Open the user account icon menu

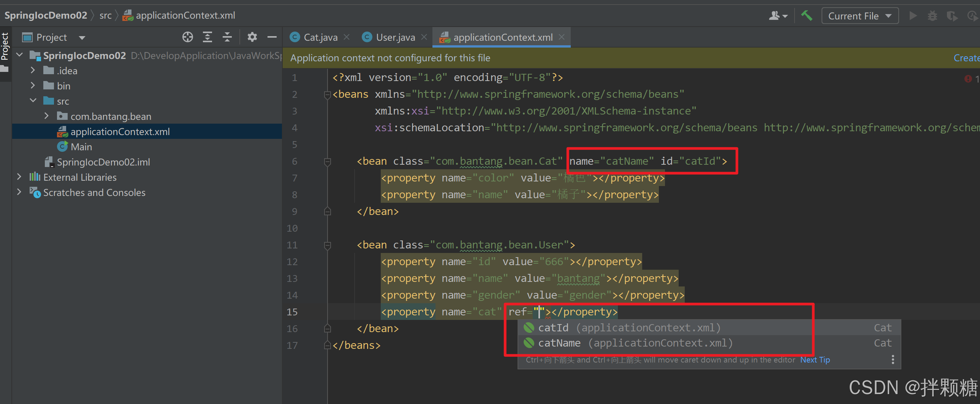click(778, 16)
